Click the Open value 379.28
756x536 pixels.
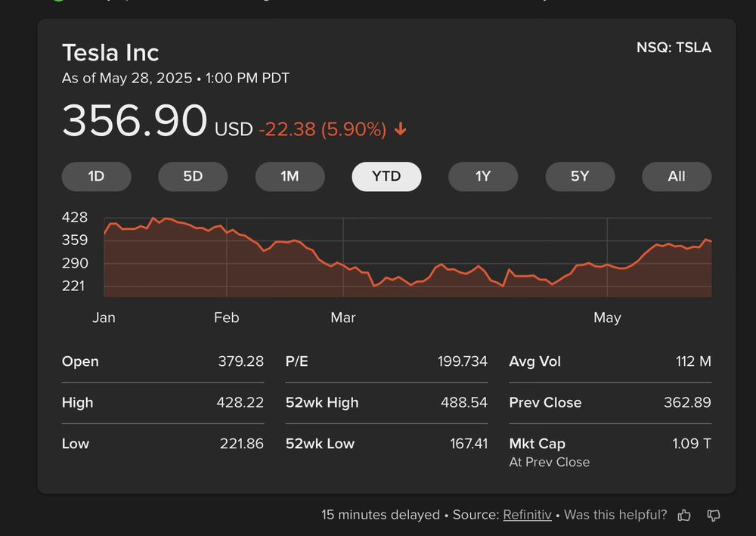click(x=240, y=361)
